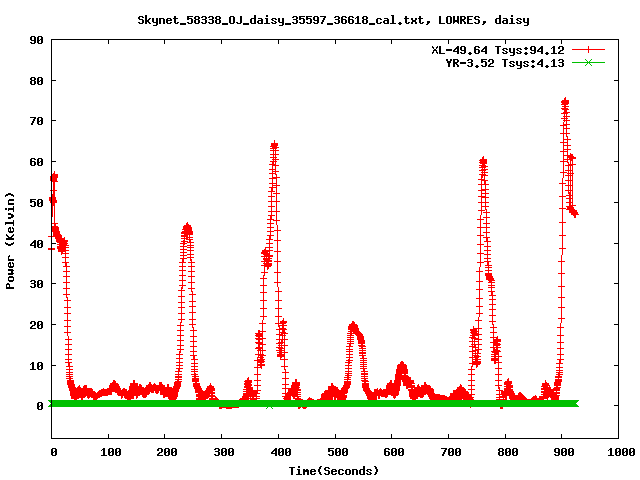Click y-axis tick label 30

[x=37, y=284]
